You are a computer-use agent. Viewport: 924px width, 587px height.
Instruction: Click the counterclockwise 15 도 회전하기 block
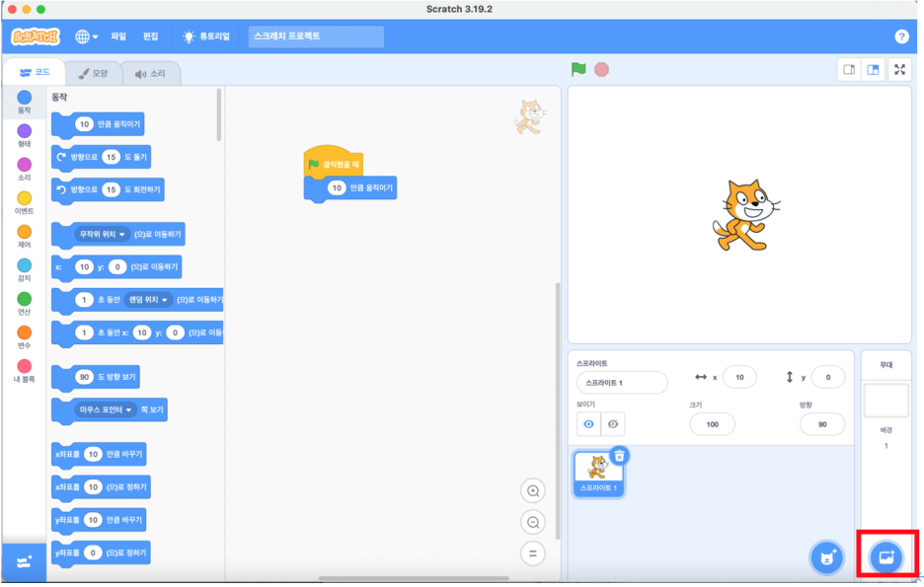108,190
